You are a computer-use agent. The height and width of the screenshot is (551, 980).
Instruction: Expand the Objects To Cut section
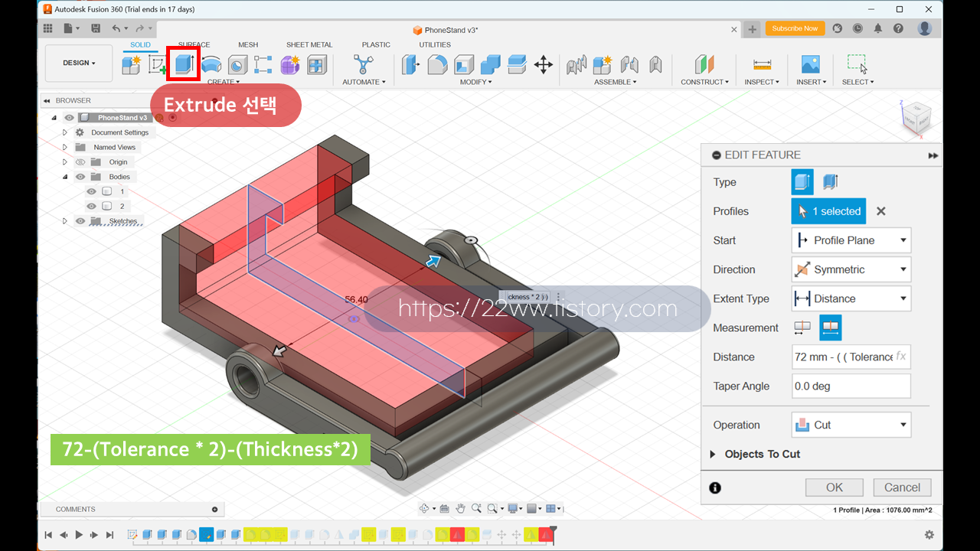[714, 454]
